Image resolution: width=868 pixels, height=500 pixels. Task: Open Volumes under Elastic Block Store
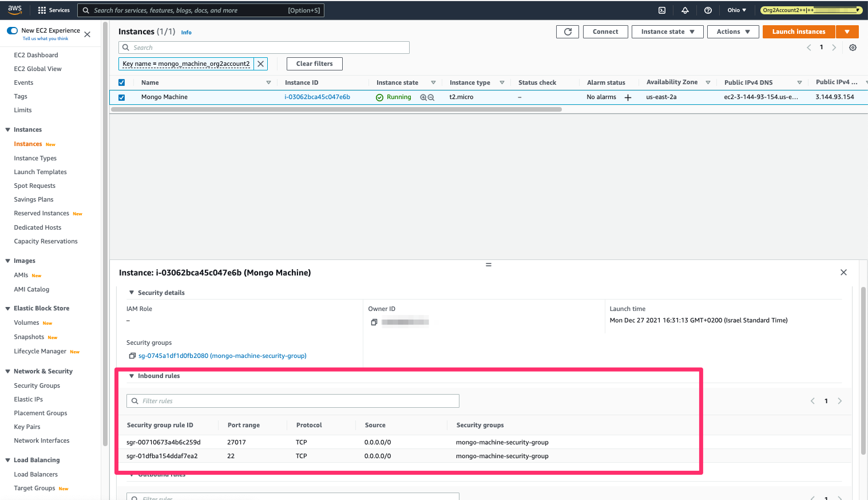(x=26, y=322)
